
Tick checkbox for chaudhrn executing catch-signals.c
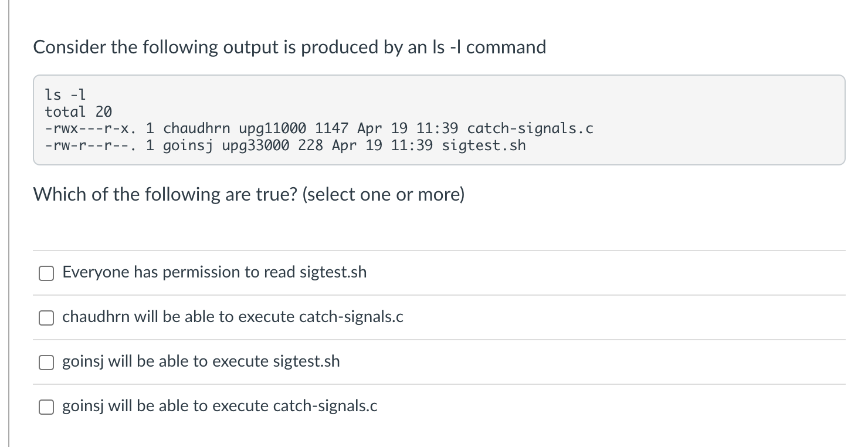point(46,317)
